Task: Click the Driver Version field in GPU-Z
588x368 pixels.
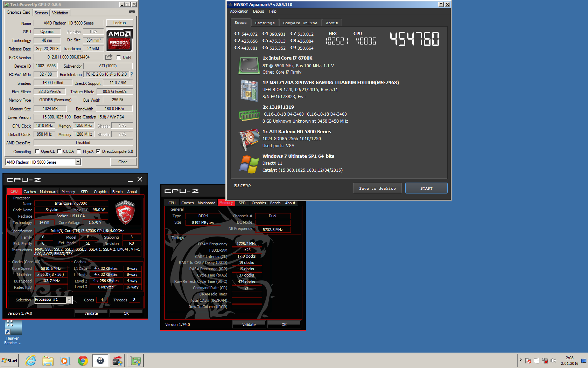Action: pos(83,117)
